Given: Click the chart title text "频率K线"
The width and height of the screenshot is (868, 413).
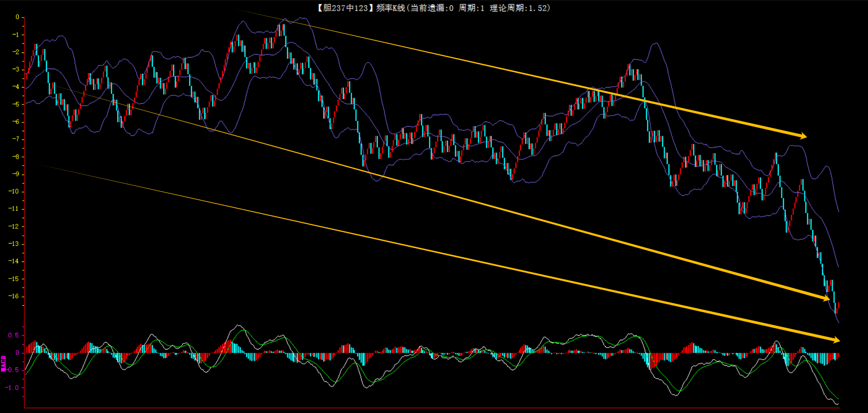Looking at the screenshot, I should pos(390,8).
